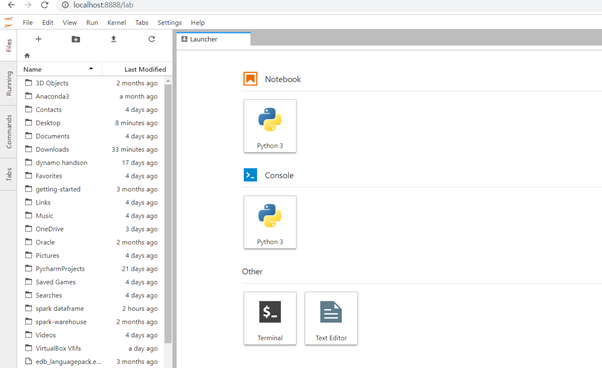Open the Help menu
The width and height of the screenshot is (602, 368).
(198, 23)
